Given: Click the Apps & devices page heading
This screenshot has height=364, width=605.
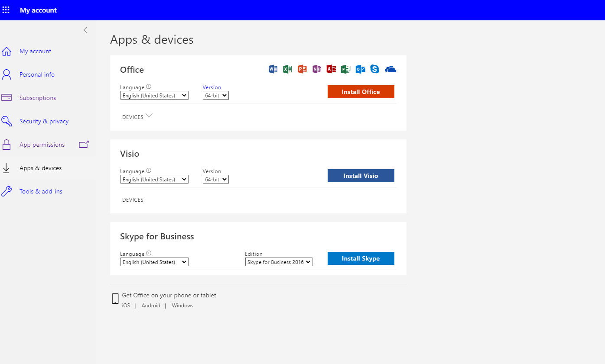Looking at the screenshot, I should click(x=152, y=40).
